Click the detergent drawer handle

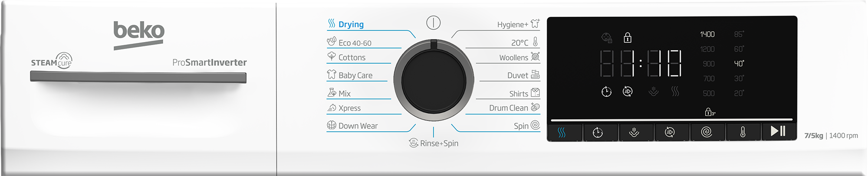click(138, 77)
